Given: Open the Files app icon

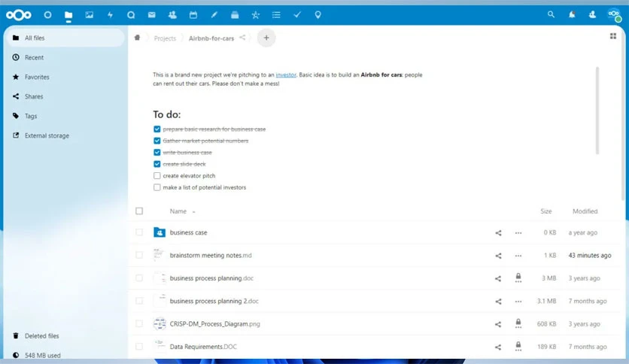Looking at the screenshot, I should [x=68, y=15].
